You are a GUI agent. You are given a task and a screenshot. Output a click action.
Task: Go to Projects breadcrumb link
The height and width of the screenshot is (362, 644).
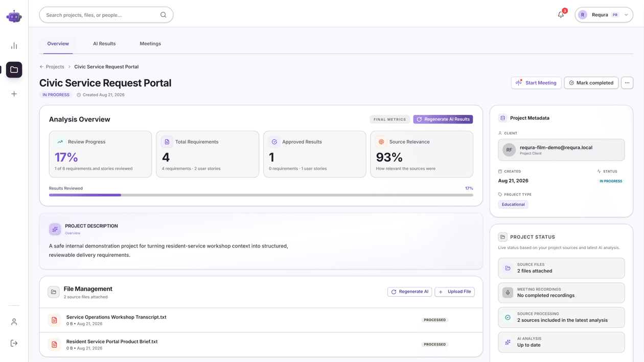(55, 67)
